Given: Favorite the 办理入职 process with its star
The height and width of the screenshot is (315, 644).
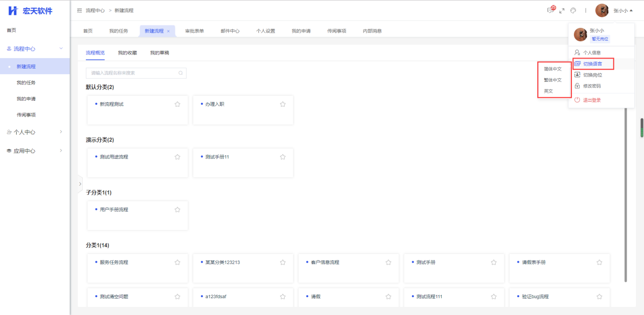Looking at the screenshot, I should click(x=283, y=104).
